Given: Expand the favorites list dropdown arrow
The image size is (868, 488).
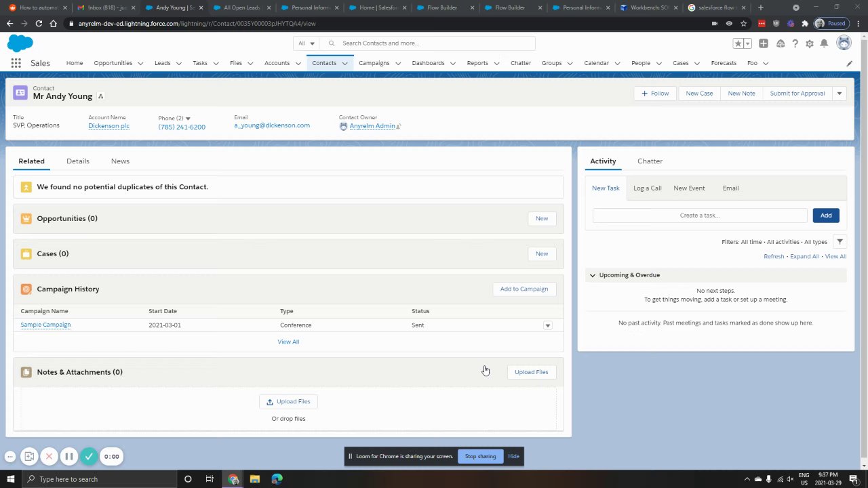Looking at the screenshot, I should tap(747, 43).
